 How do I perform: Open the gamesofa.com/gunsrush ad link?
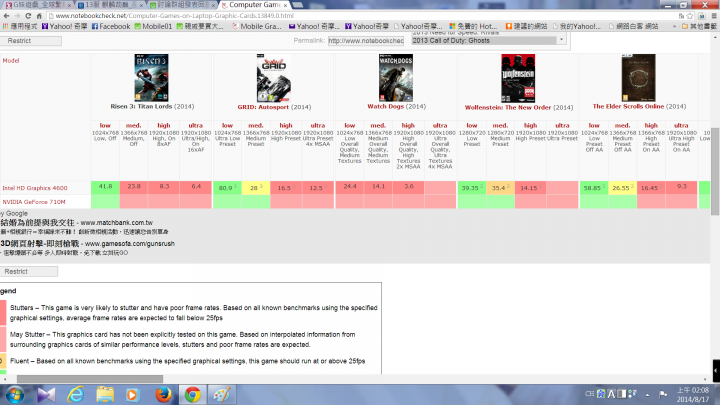[x=130, y=244]
